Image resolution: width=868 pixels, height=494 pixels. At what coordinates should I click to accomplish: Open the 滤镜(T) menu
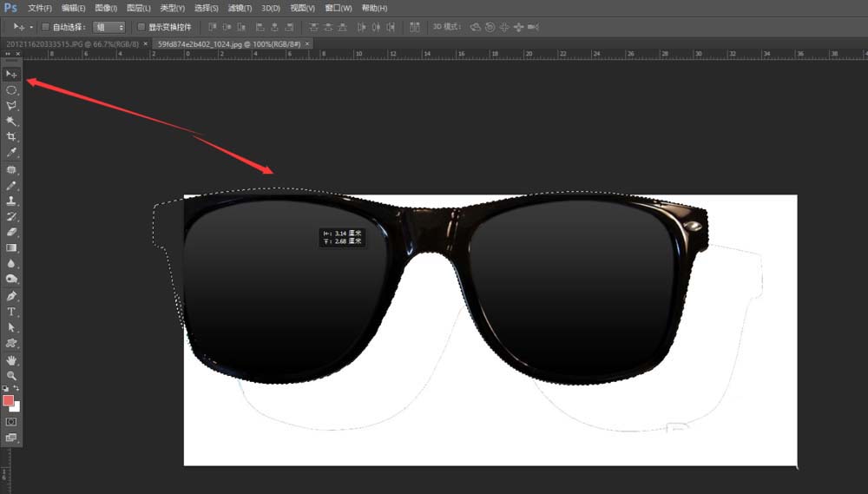[240, 8]
